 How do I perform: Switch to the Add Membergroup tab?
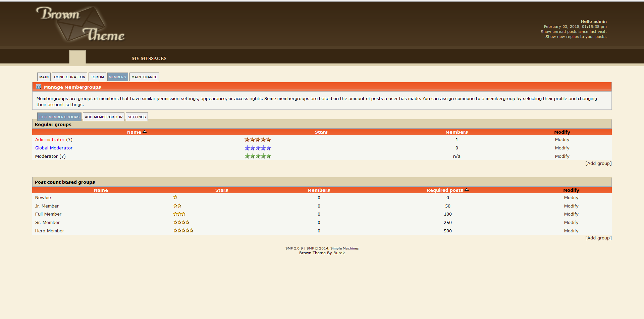click(104, 117)
